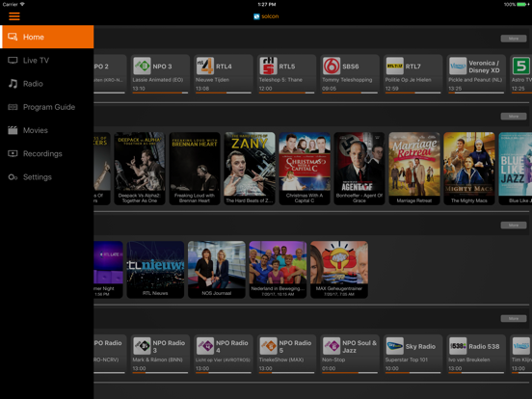Open The Hard Beats of Zany poster
Viewport: 532px width, 399px height.
[x=250, y=169]
